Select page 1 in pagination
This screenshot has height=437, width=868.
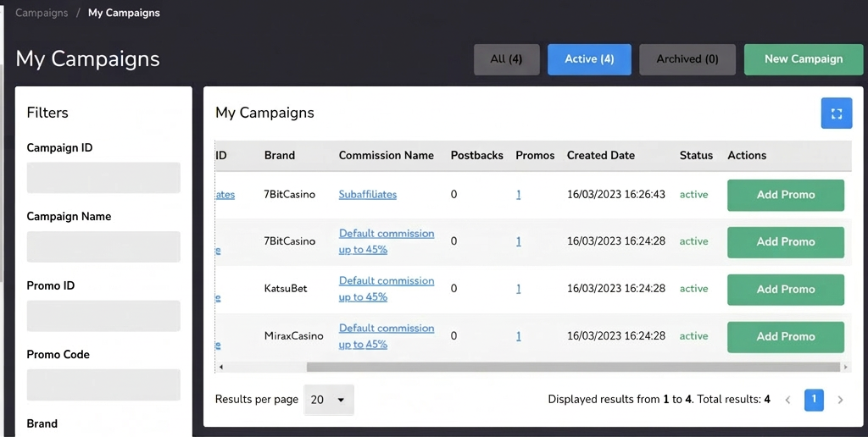click(814, 400)
